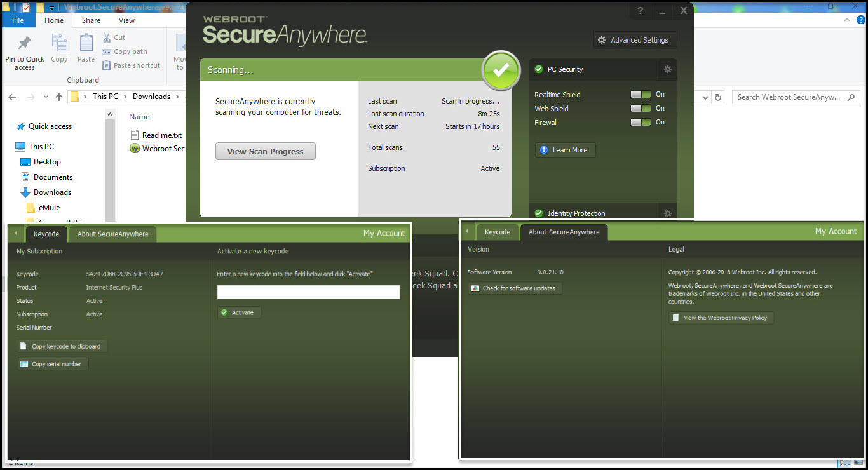Select Downloads in navigation pane
Viewport: 868px width, 470px height.
46,192
